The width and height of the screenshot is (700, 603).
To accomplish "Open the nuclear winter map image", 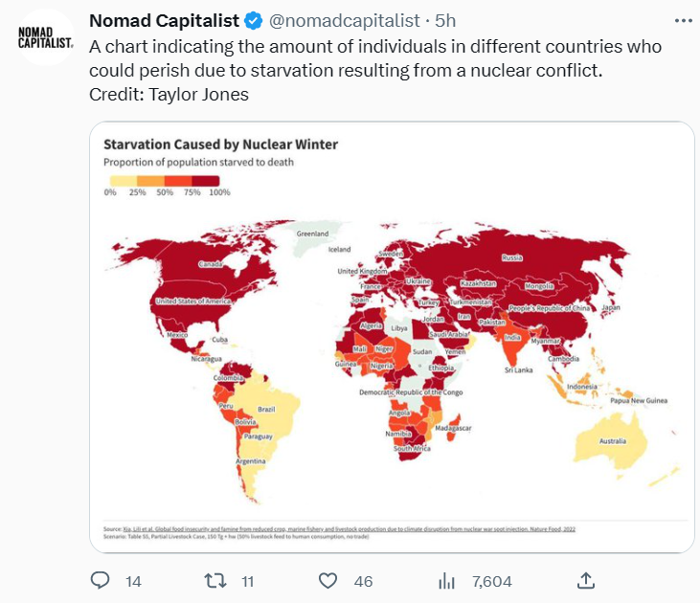I will click(392, 337).
